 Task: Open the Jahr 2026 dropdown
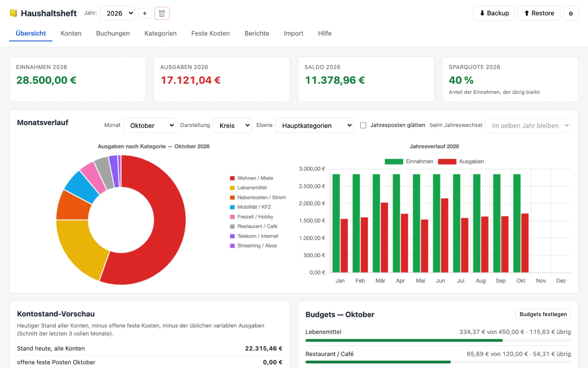click(117, 13)
